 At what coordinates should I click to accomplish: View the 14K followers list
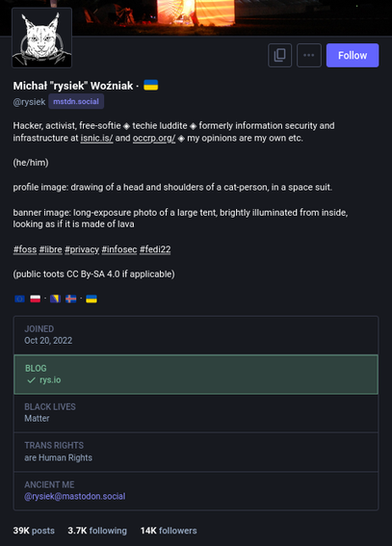click(x=169, y=531)
